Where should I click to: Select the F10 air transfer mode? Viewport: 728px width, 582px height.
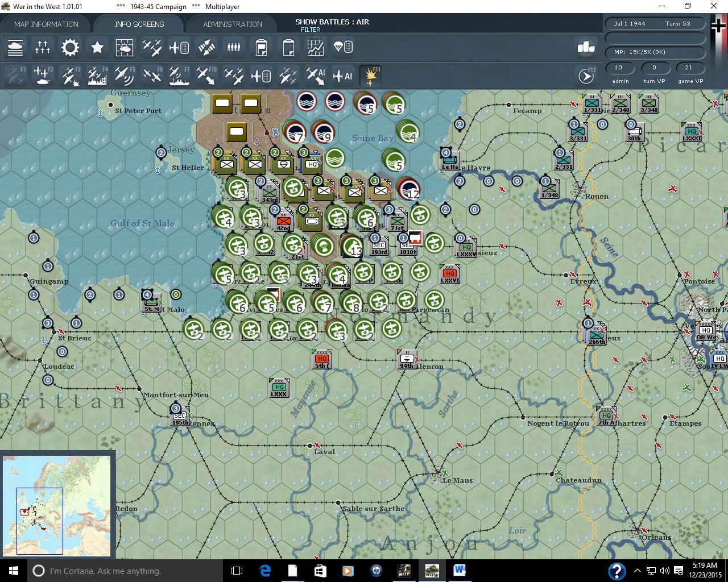pos(206,76)
